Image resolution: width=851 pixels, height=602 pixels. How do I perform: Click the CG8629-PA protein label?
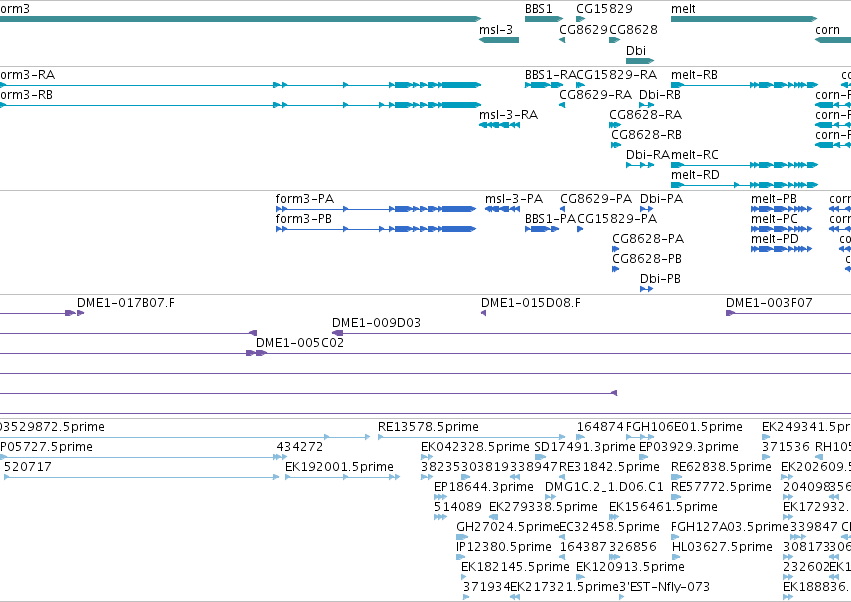pyautogui.click(x=596, y=199)
